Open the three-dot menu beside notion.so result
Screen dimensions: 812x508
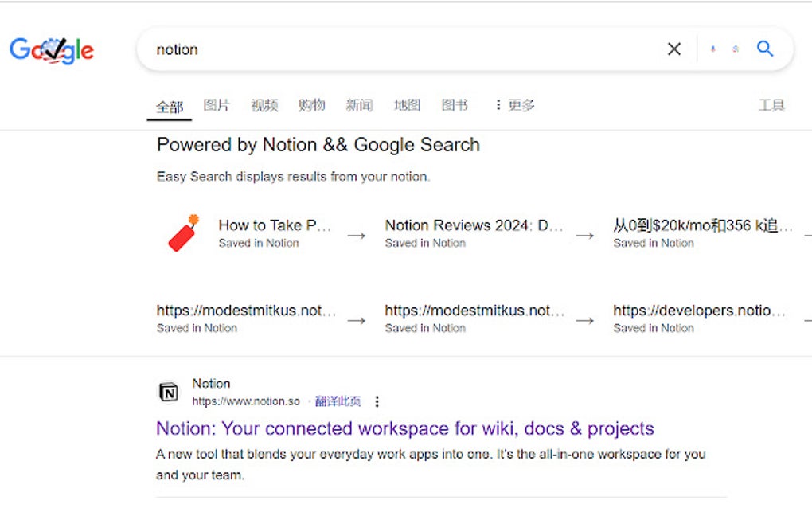pyautogui.click(x=377, y=401)
